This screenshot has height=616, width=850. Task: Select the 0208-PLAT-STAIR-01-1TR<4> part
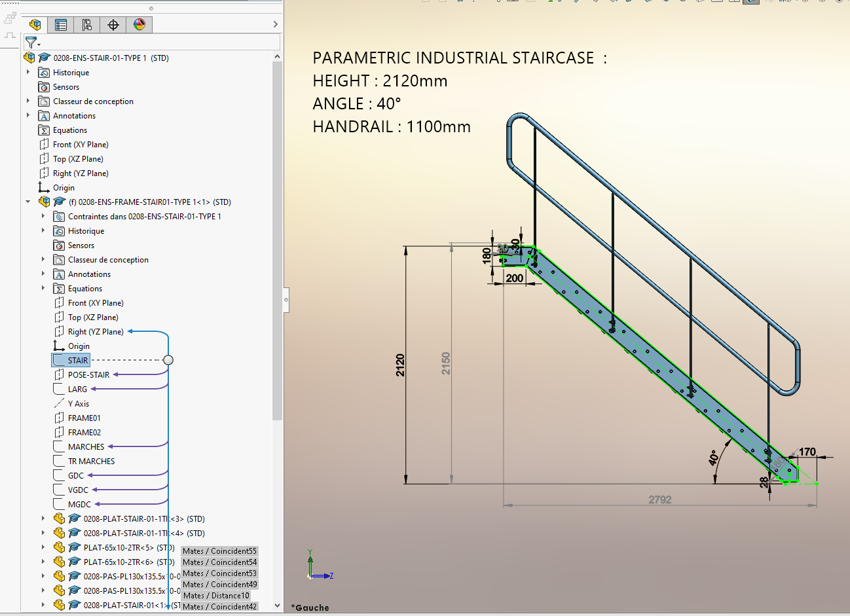point(144,534)
